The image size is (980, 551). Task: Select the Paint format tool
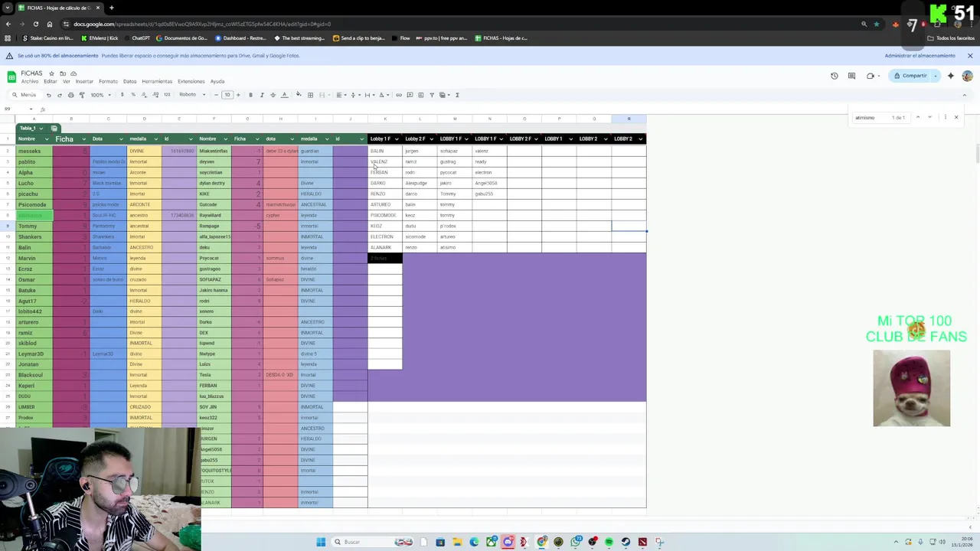[x=82, y=95]
